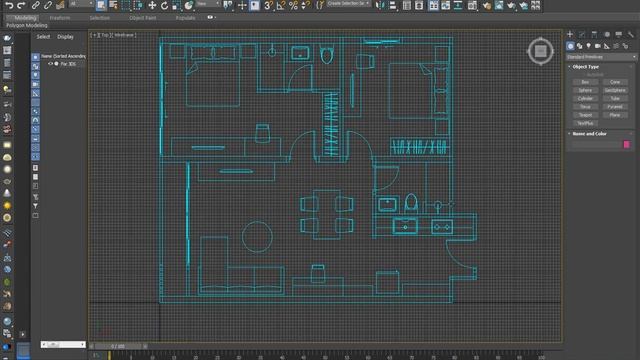Select the Scale tool
Viewport: 640px width, 360px height.
point(176,5)
